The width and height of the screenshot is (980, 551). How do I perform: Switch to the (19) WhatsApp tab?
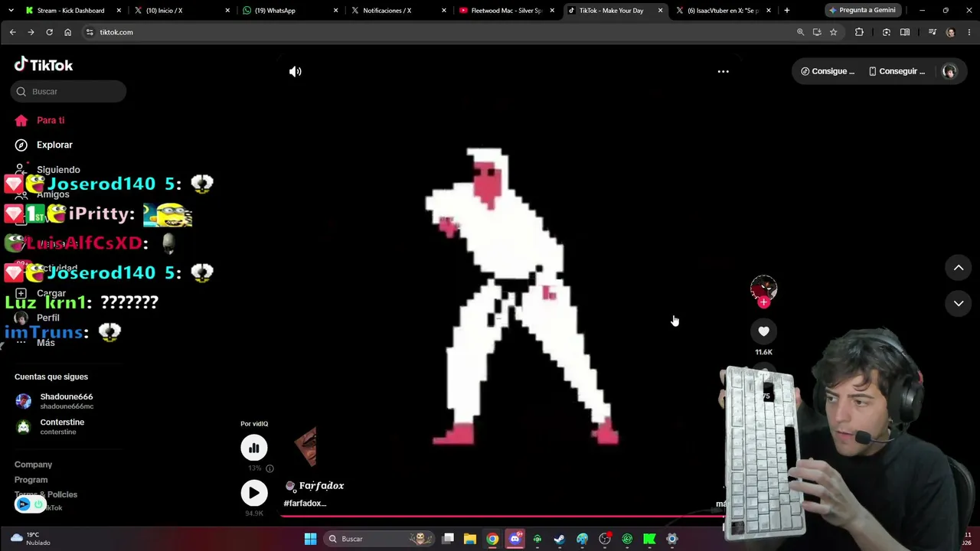click(x=289, y=11)
